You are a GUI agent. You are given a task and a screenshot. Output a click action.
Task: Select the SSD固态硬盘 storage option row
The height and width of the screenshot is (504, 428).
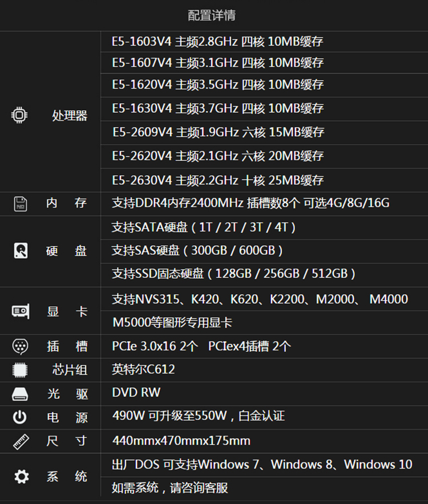pyautogui.click(x=234, y=274)
